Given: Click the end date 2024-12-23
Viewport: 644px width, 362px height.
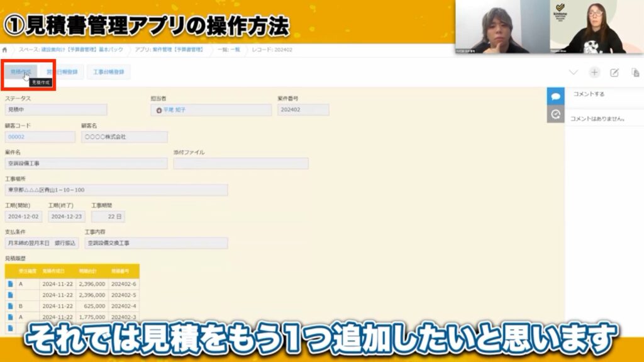Looking at the screenshot, I should [x=67, y=216].
